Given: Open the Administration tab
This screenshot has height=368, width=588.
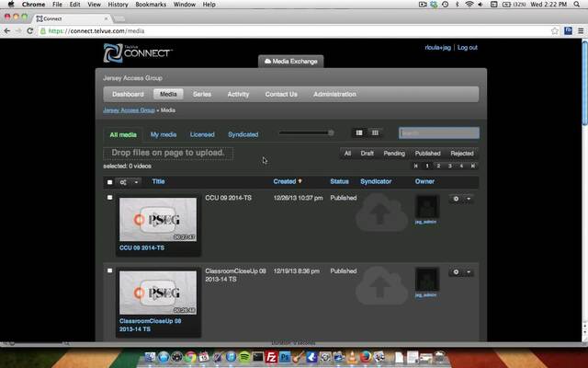Looking at the screenshot, I should (x=334, y=94).
